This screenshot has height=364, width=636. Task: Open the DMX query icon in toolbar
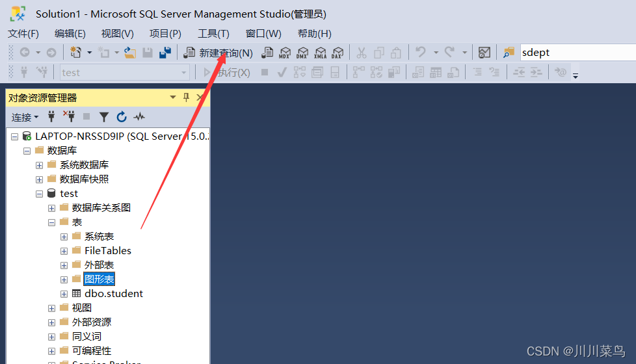(x=302, y=53)
